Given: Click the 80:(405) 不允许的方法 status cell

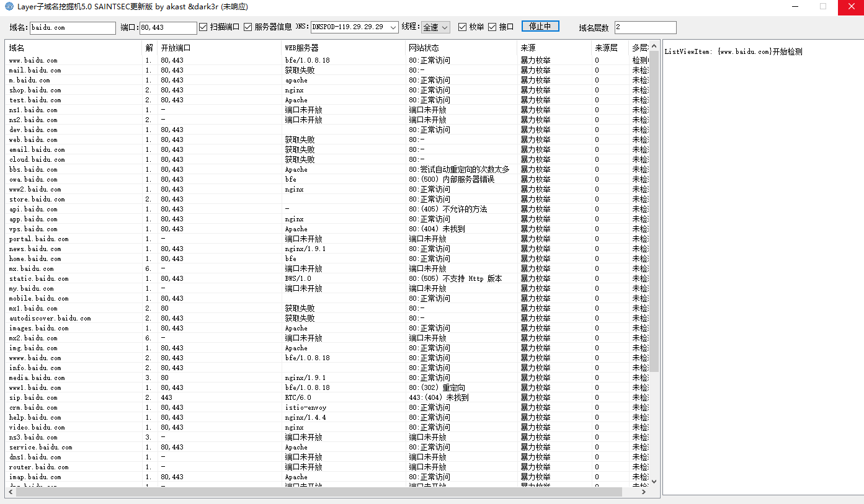Looking at the screenshot, I should pyautogui.click(x=448, y=209).
